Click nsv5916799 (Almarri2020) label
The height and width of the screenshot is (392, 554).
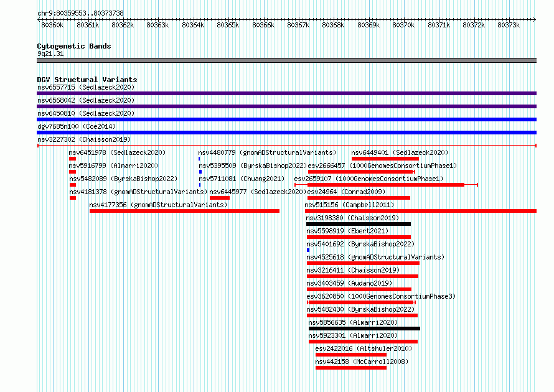[113, 166]
